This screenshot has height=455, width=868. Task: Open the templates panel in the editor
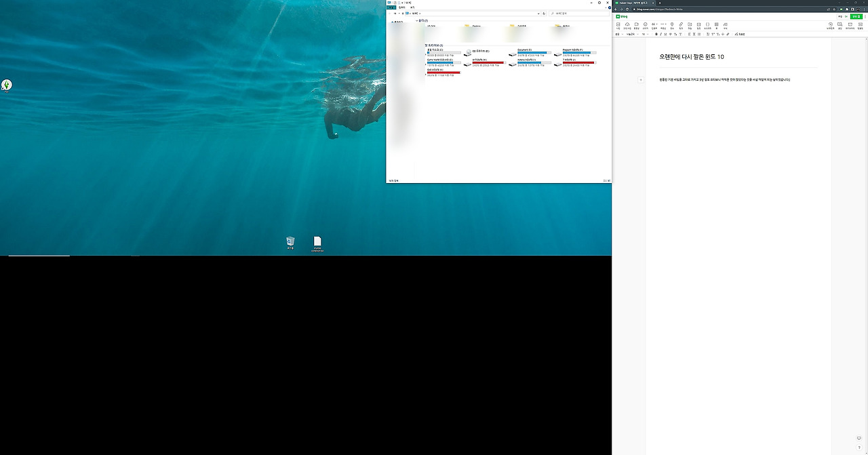[x=861, y=26]
